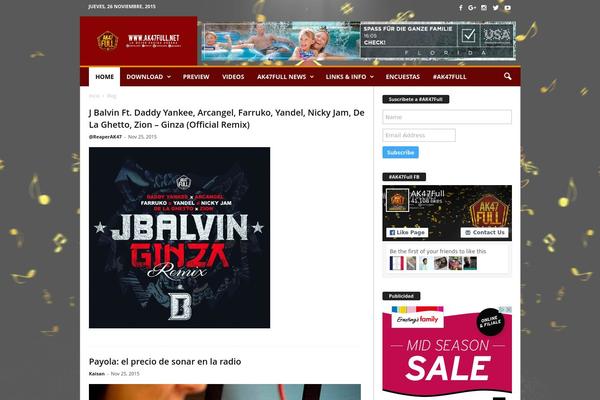
Task: Click the Mid Season Sale advertisement
Action: pyautogui.click(x=447, y=353)
